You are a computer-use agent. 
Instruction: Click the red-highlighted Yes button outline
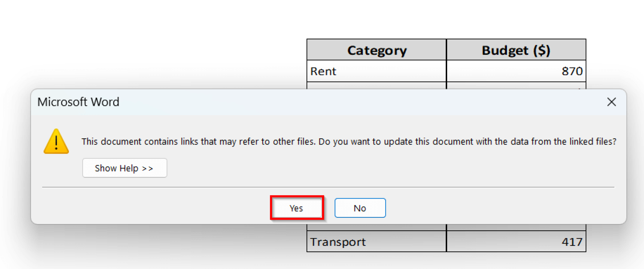(x=297, y=196)
